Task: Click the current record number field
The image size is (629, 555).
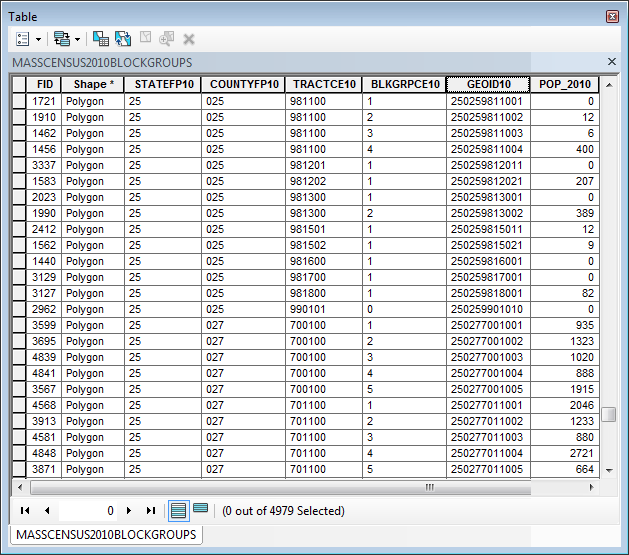Action: 88,510
